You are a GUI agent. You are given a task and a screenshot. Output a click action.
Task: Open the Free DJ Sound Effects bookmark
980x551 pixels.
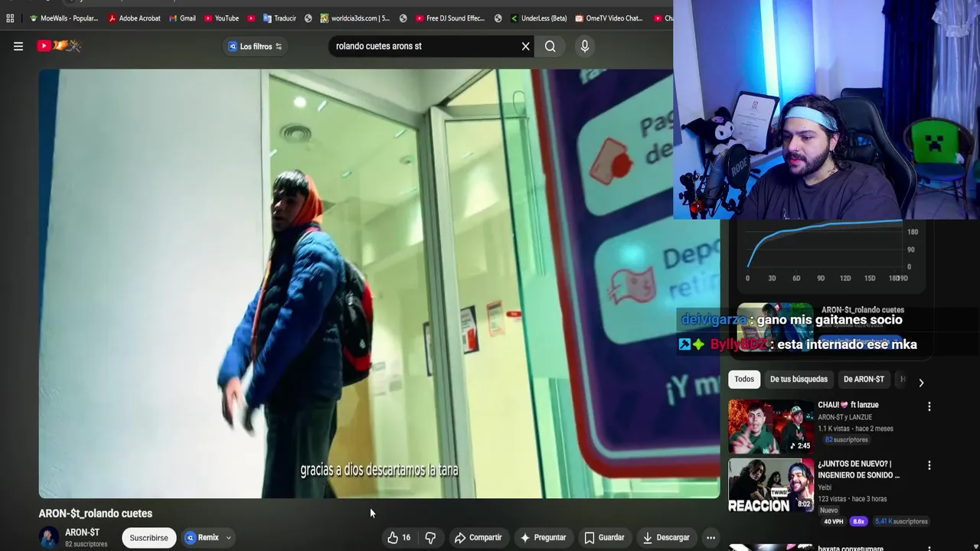point(450,18)
